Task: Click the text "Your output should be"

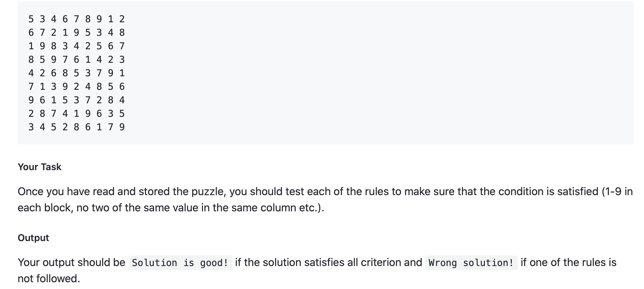Action: 71,262
